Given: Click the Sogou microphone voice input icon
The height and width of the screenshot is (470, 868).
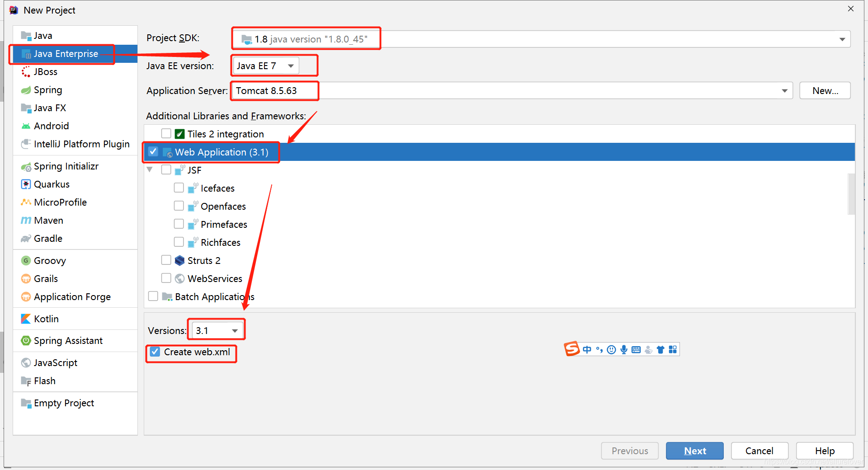Looking at the screenshot, I should coord(624,349).
